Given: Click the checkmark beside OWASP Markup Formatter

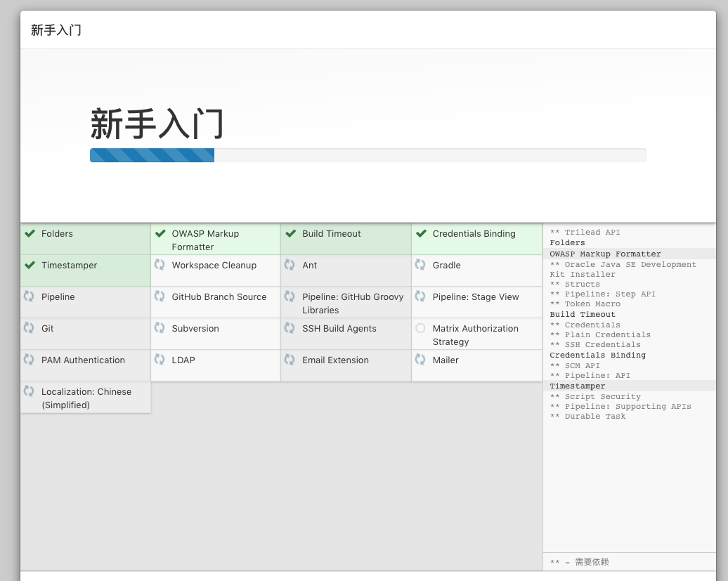Looking at the screenshot, I should [160, 234].
